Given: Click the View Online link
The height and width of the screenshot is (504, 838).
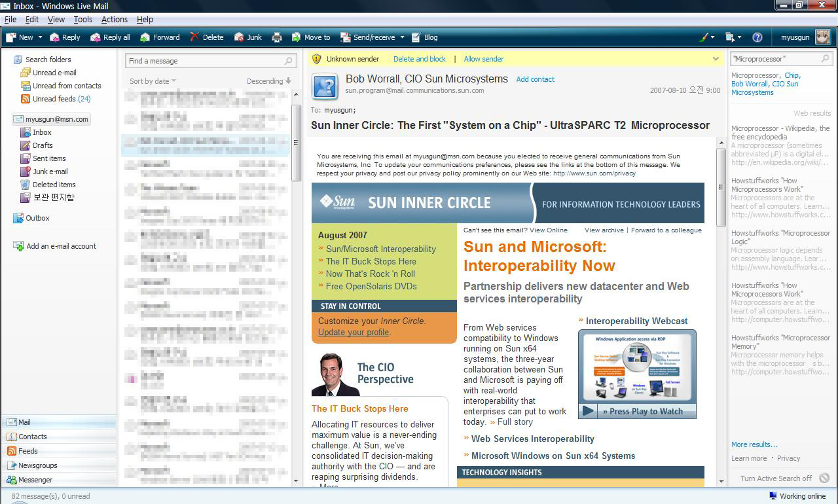Looking at the screenshot, I should point(549,230).
